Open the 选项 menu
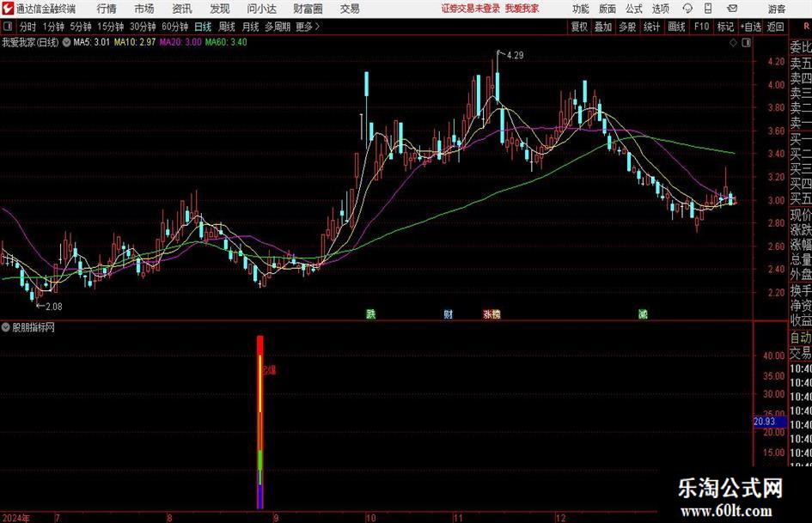 [660, 9]
